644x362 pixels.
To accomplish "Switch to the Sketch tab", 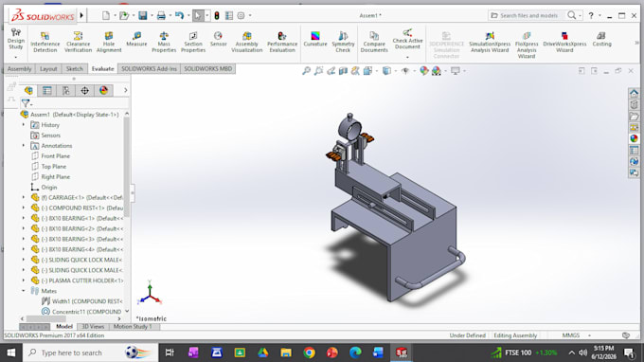I will click(74, 68).
